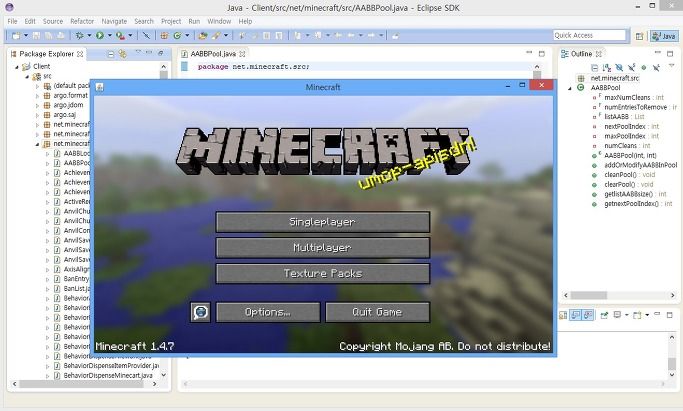Click the Quit Game button
Image resolution: width=683 pixels, height=411 pixels.
378,312
